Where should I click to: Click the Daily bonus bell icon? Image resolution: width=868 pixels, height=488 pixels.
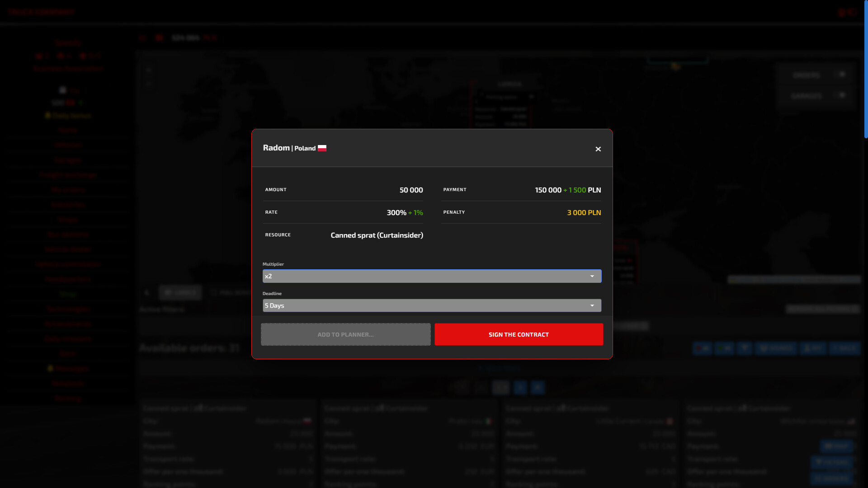pos(48,116)
